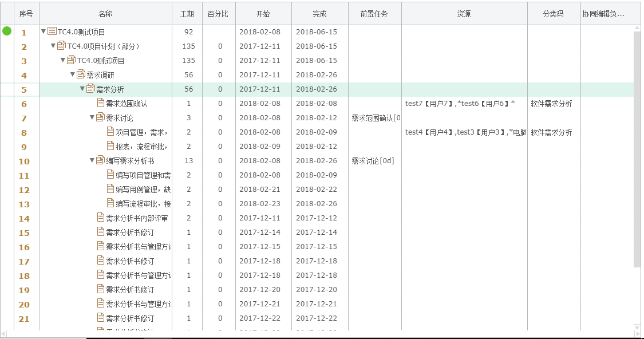This screenshot has height=339, width=644.
Task: Click the TC4.0测试项目 project icon in row 1
Action: pos(52,31)
